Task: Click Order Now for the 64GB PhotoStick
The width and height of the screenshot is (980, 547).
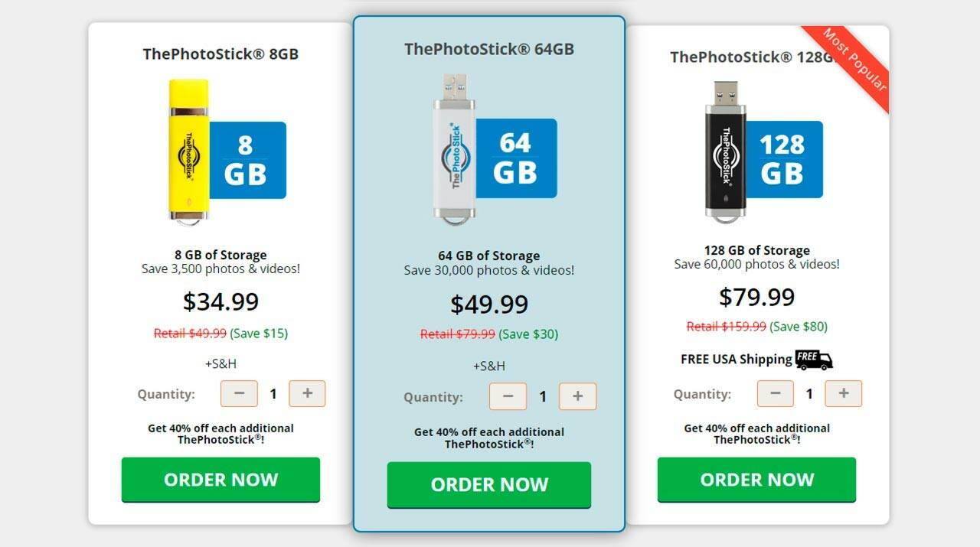Action: coord(489,484)
